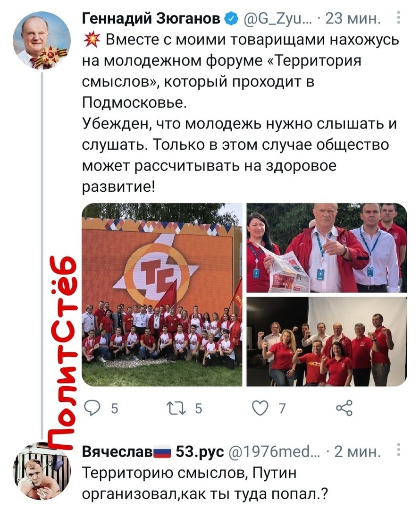Open the Вячеслав 53.рус display name link

click(153, 451)
